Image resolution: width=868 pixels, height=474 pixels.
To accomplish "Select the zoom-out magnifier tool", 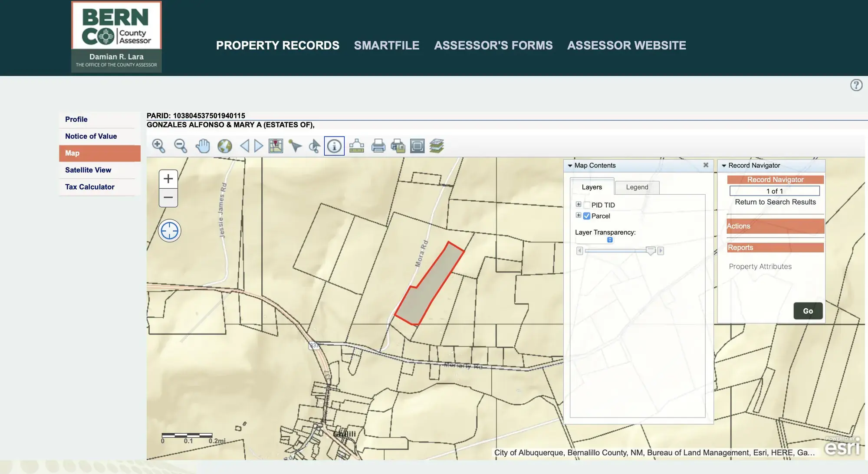I will point(180,146).
